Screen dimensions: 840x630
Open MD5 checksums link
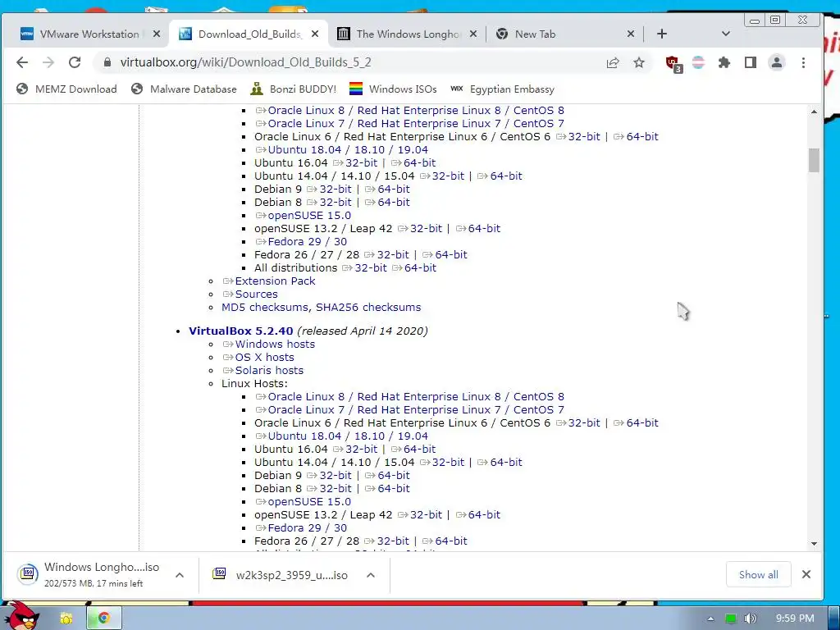265,308
